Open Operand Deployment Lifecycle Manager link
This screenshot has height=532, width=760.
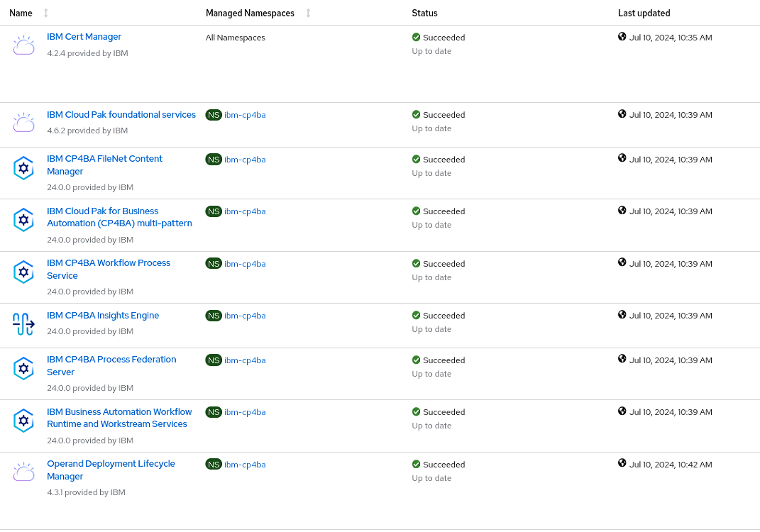[x=111, y=470]
